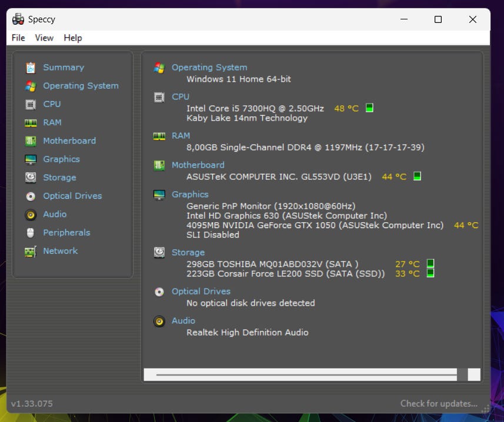Screen dimensions: 504x422
Task: Click the RAM stick icon in sidebar
Action: 31,123
